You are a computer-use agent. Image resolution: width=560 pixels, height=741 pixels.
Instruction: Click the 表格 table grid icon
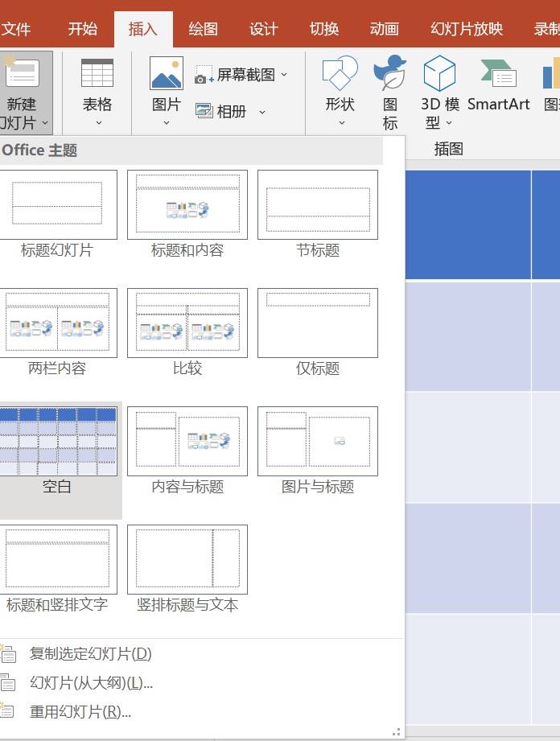tap(97, 72)
